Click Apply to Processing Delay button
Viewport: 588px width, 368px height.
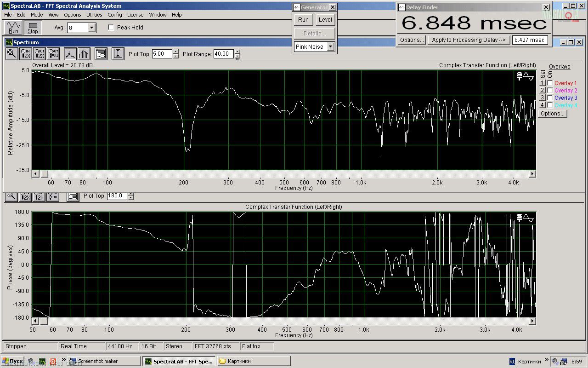[x=468, y=40]
